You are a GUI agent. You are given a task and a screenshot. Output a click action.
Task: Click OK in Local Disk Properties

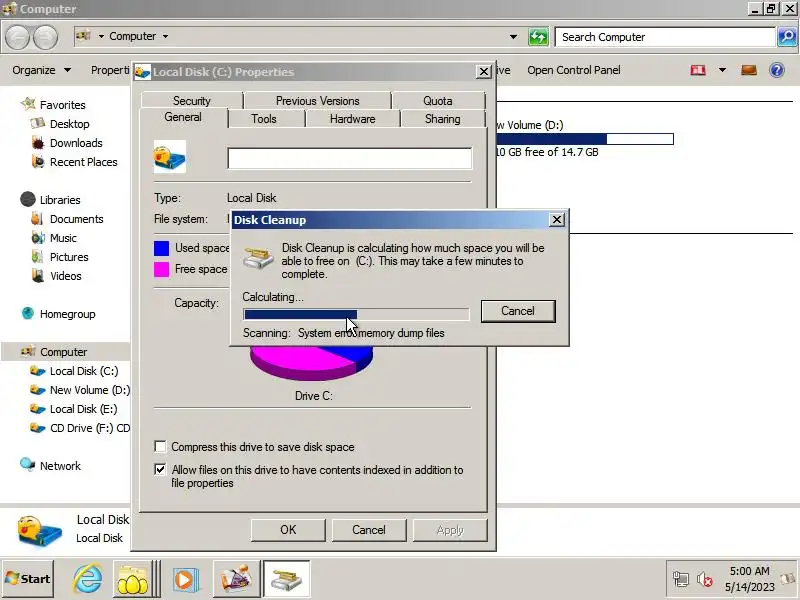click(288, 530)
